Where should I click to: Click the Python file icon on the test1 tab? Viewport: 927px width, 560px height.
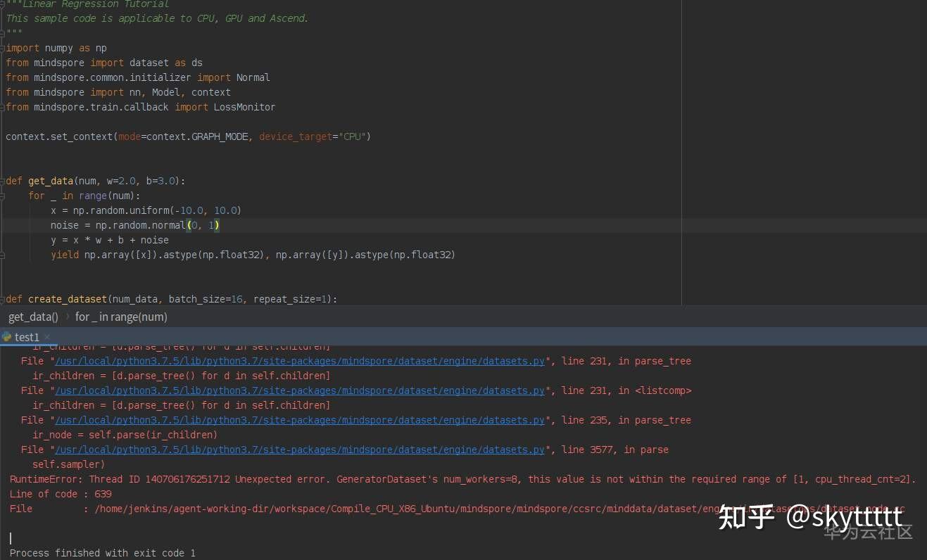[7, 337]
